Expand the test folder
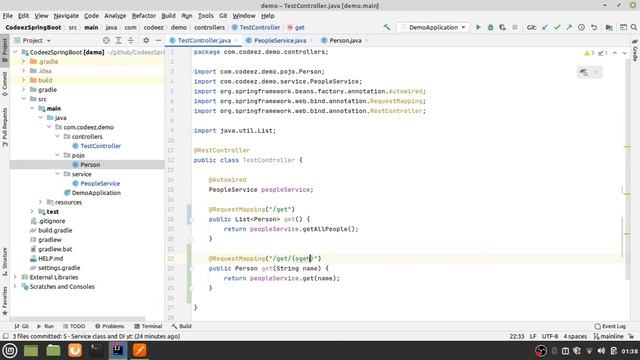This screenshot has width=640, height=360. 32,211
